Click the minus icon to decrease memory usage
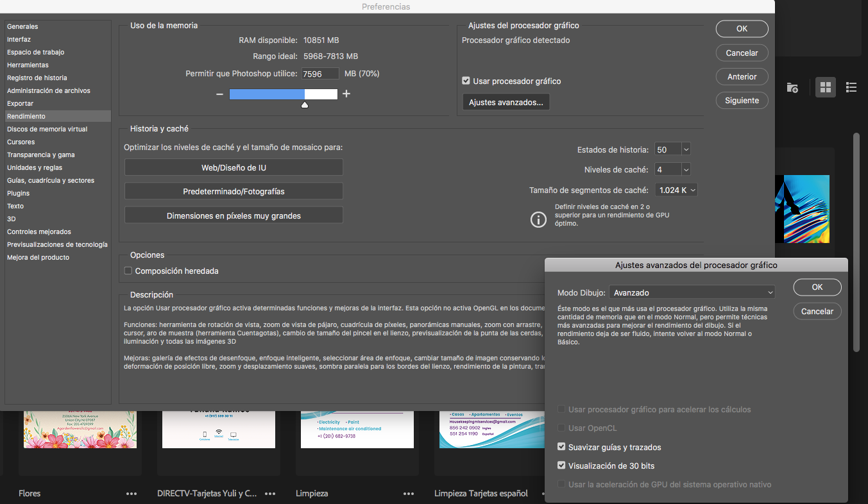This screenshot has width=868, height=504. tap(219, 94)
